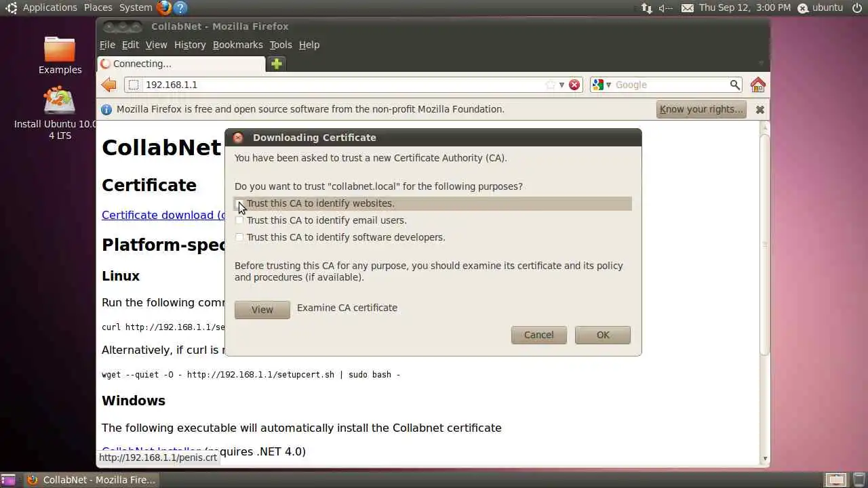Click the page identity icon in URL bar

(x=134, y=85)
